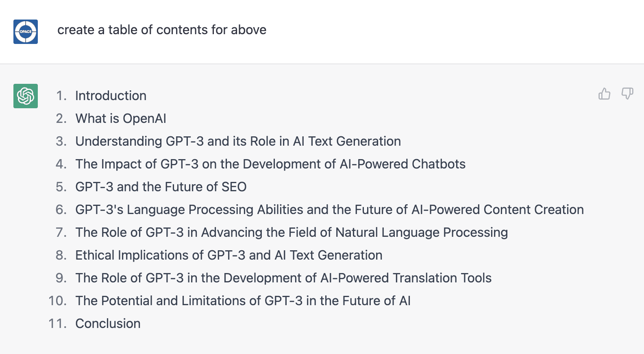Click the 'What is OpenAI' heading
644x354 pixels.
[x=120, y=118]
